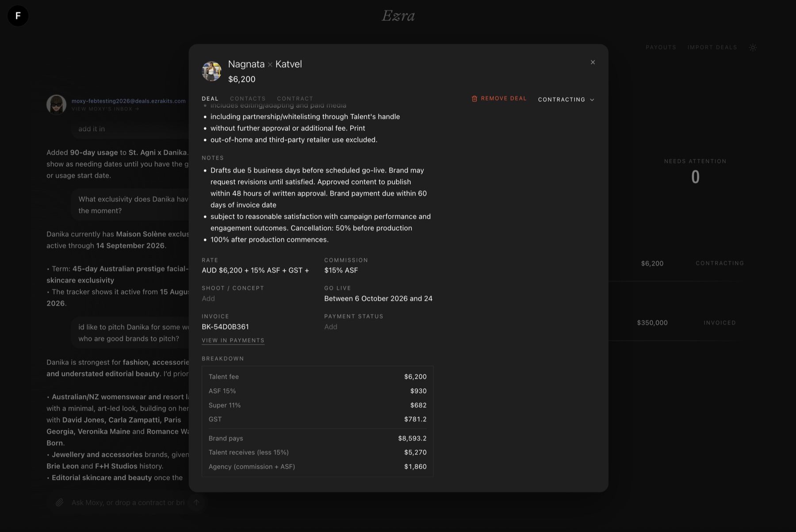This screenshot has height=532, width=796.
Task: Click the GST breakdown row
Action: coord(318,419)
